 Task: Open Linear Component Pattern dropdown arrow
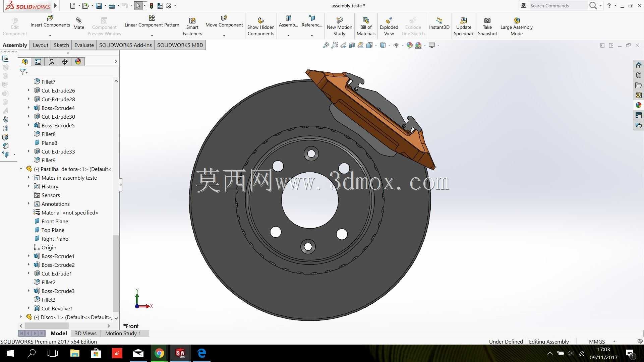pos(152,36)
